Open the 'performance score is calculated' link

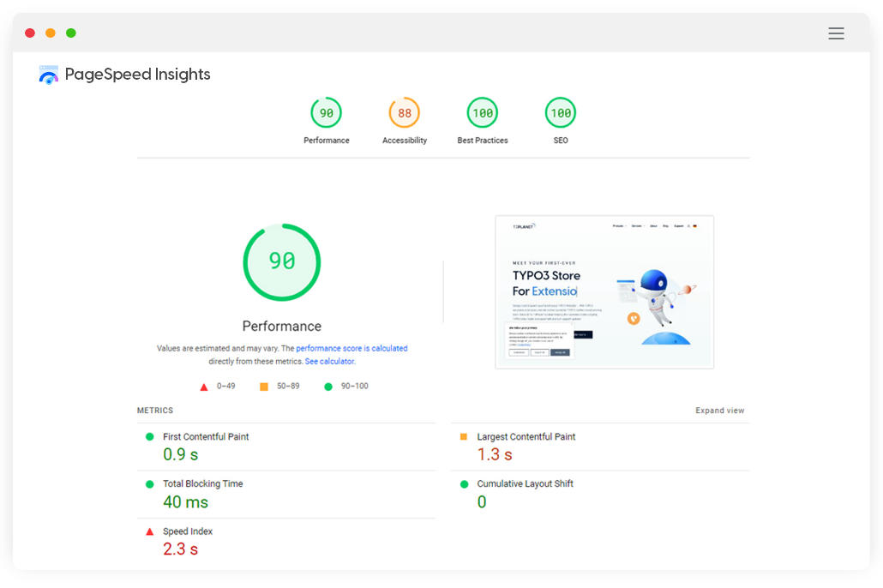(351, 349)
